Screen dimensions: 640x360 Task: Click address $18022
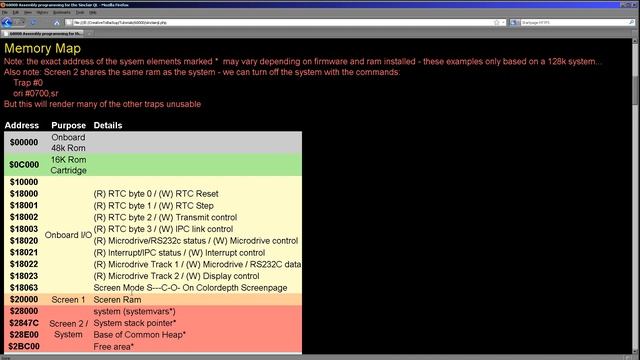pos(24,264)
